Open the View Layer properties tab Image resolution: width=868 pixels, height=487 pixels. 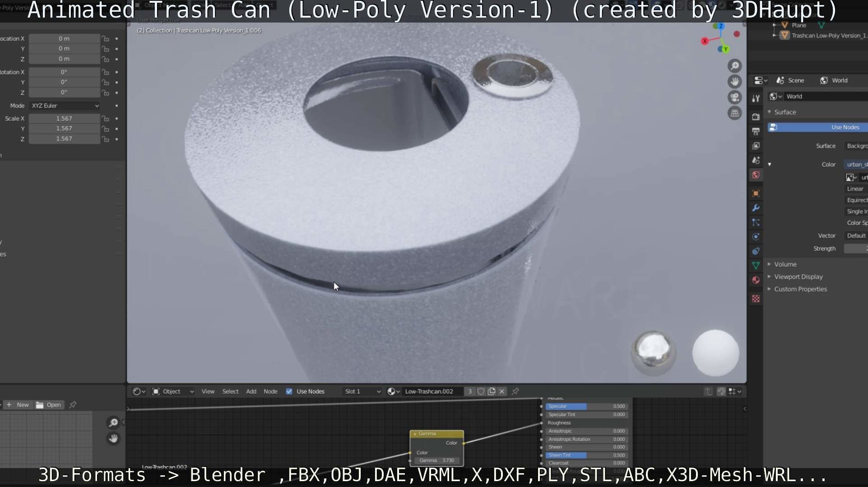click(x=756, y=146)
